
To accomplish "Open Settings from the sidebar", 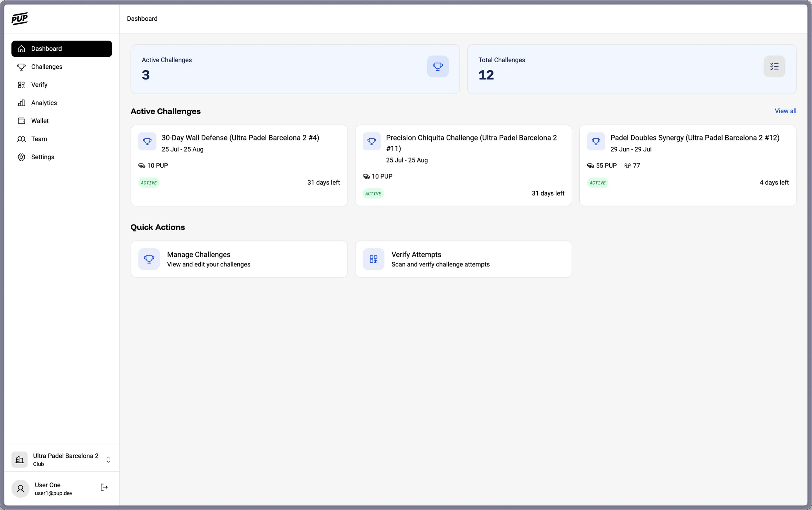I will click(x=62, y=157).
